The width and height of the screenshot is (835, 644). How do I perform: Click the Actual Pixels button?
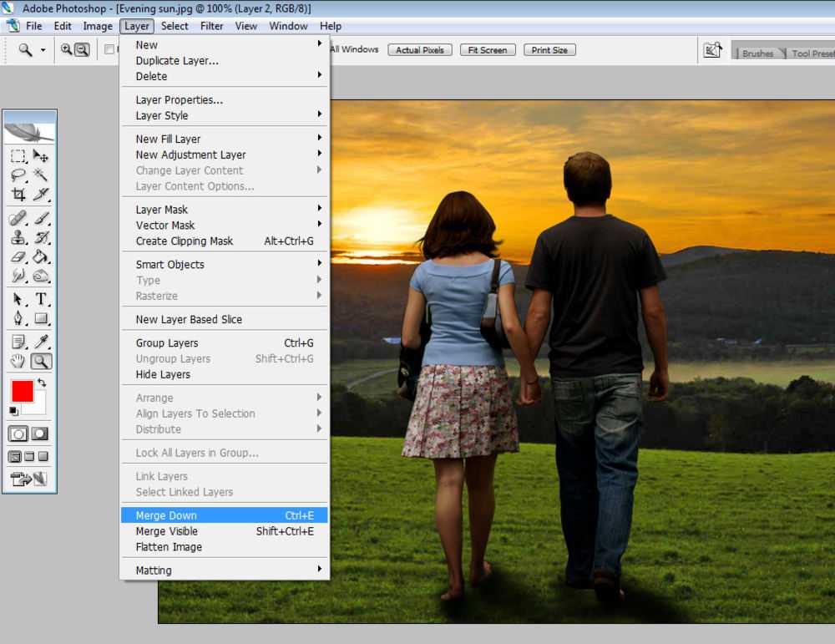(420, 50)
